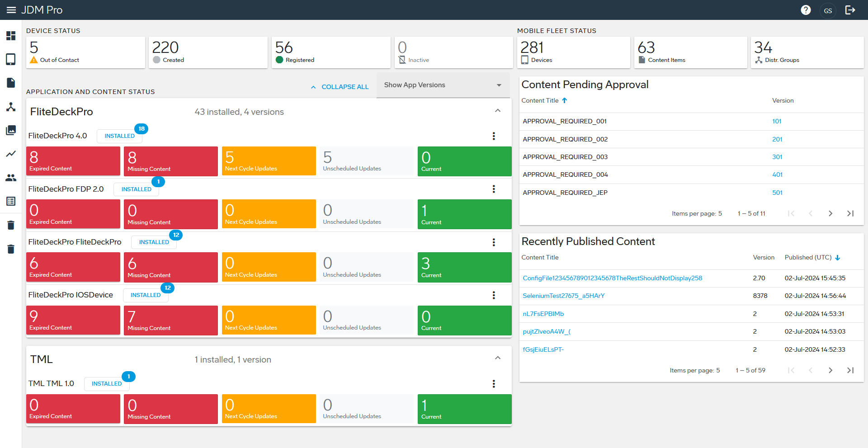Click 8 Missing Content tile for FliteDeckPro 4.0
The height and width of the screenshot is (448, 868).
[x=171, y=161]
